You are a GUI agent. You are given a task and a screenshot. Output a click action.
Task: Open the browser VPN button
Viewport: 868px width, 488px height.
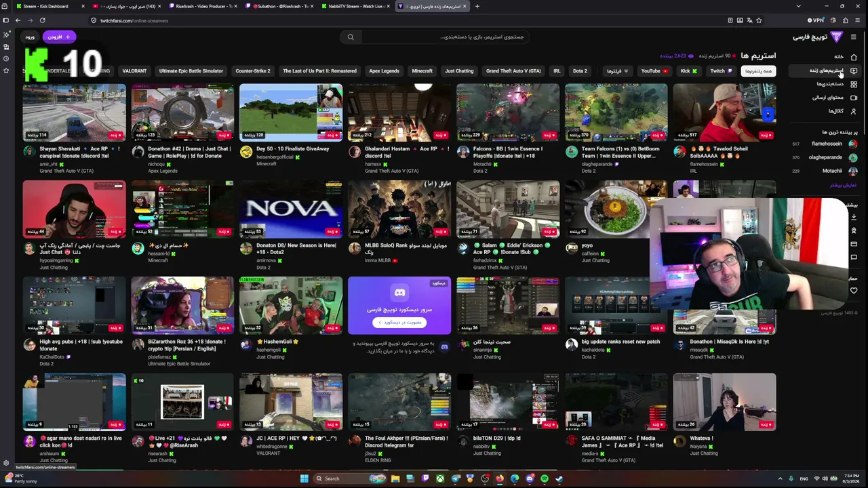click(x=815, y=20)
